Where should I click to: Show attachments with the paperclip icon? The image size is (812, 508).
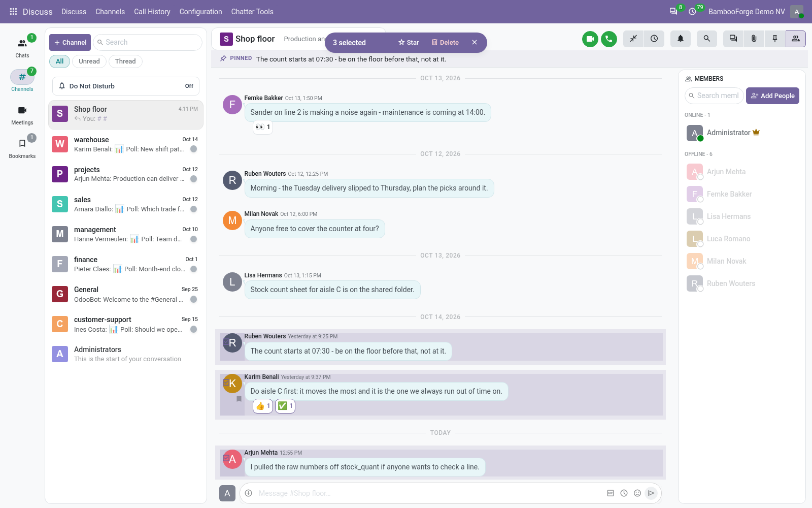point(754,39)
